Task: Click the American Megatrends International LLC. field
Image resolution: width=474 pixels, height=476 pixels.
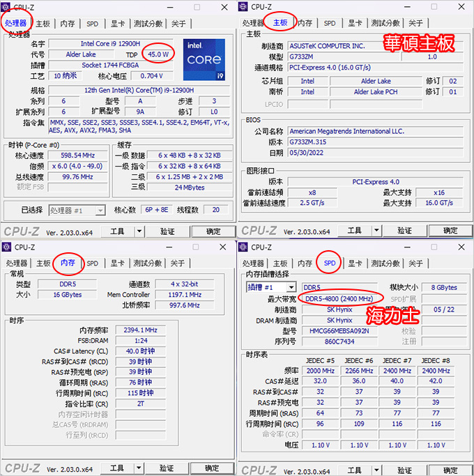Action: coord(375,131)
